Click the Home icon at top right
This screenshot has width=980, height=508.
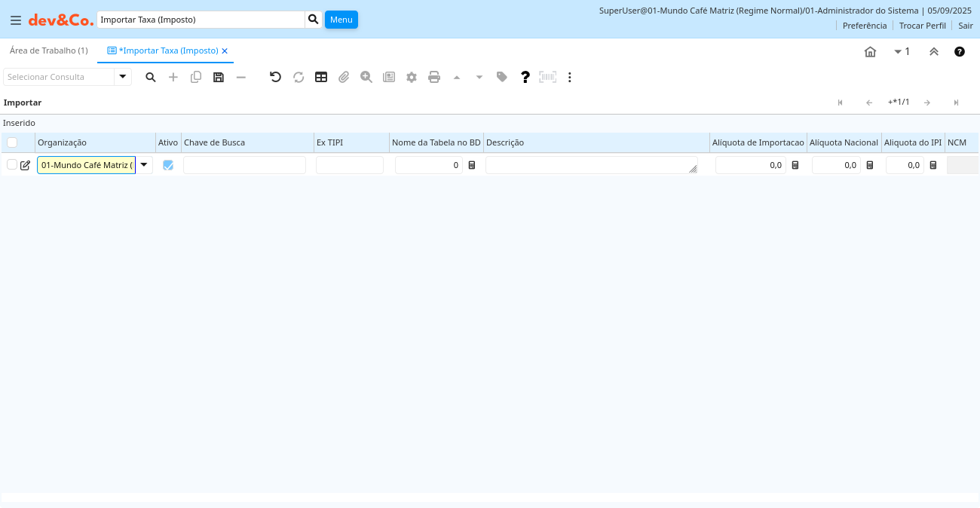[x=870, y=52]
